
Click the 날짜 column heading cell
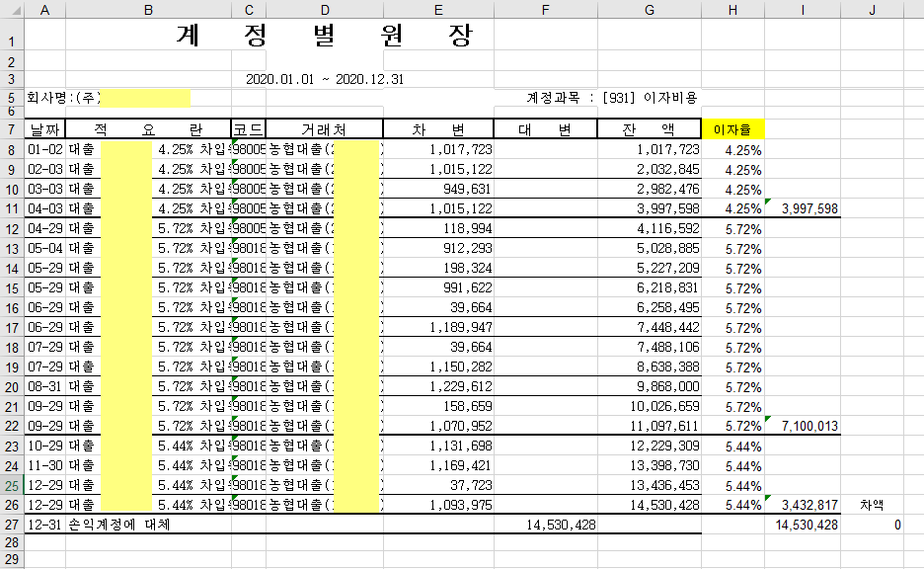click(44, 129)
